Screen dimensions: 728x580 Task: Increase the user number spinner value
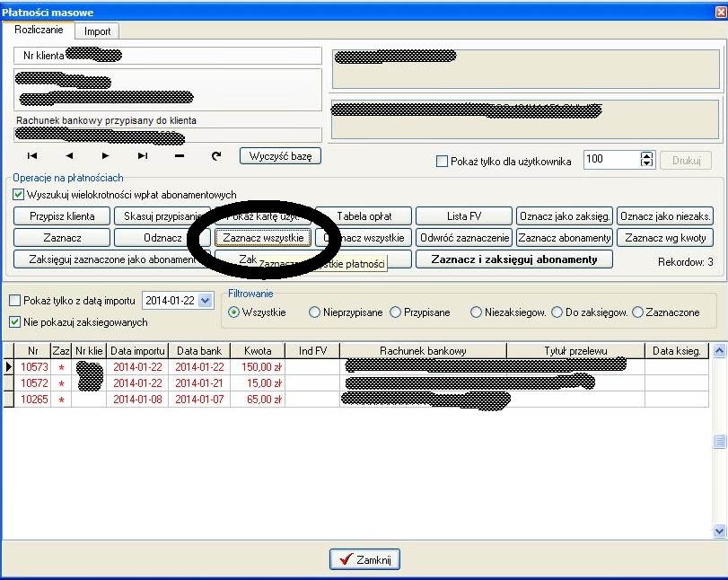(x=646, y=156)
